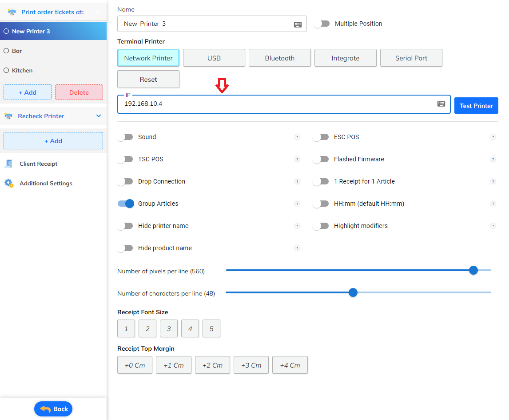509x420 pixels.
Task: Choose USB connection type
Action: [x=214, y=58]
